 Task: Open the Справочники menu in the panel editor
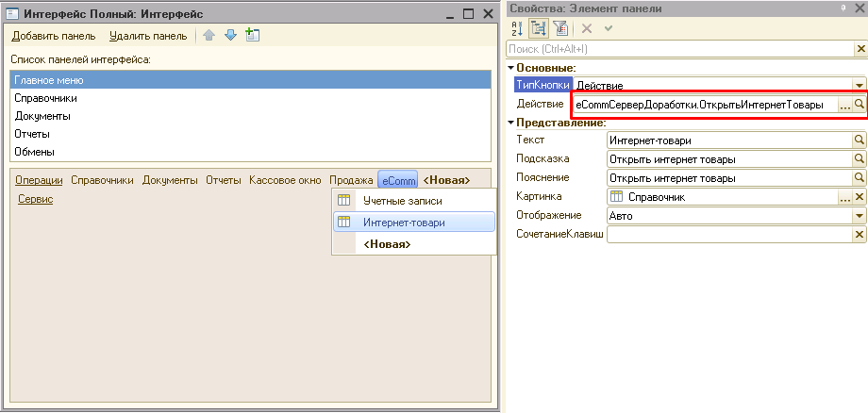(102, 180)
